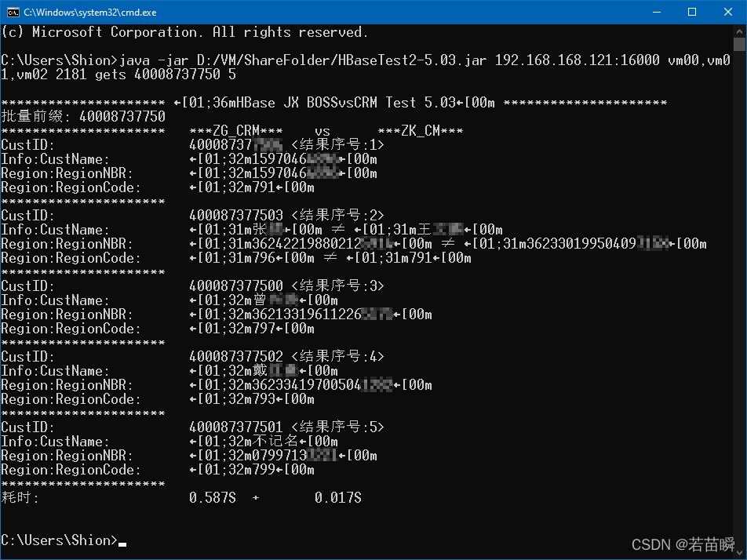
Task: Maximize the cmd.exe window
Action: 692,13
